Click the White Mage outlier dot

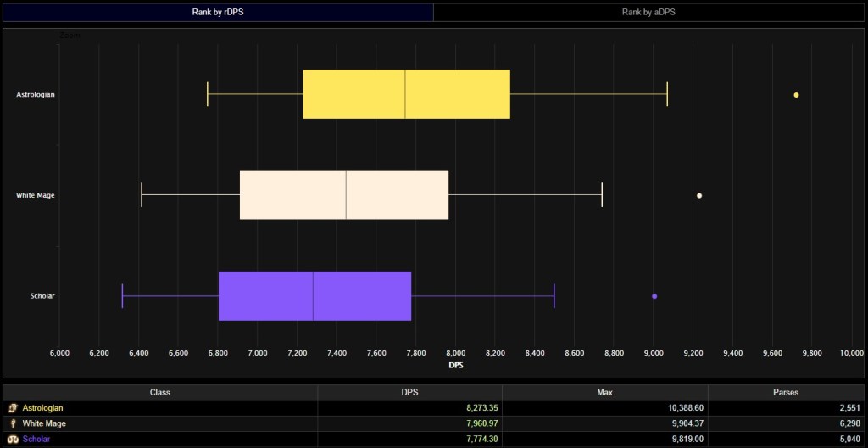coord(699,195)
